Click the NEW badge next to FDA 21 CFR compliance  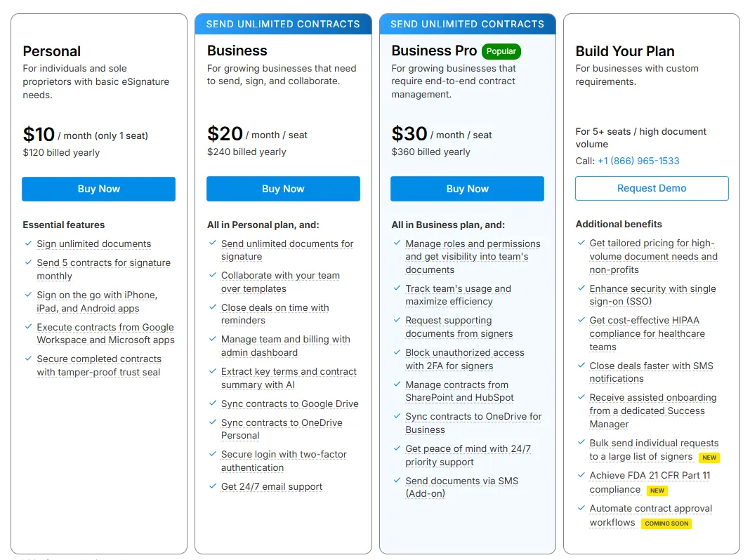click(656, 490)
